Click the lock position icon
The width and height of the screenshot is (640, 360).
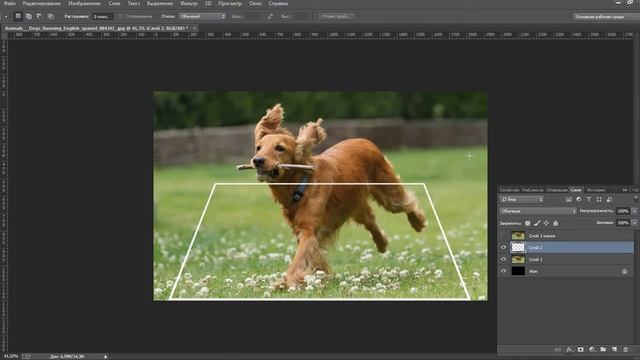pyautogui.click(x=546, y=223)
